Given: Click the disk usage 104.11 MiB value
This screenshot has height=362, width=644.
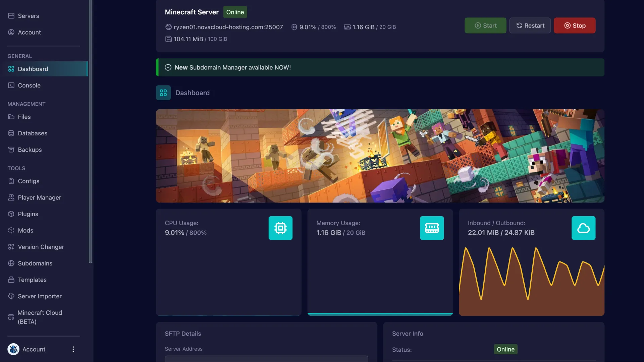Looking at the screenshot, I should [x=188, y=39].
